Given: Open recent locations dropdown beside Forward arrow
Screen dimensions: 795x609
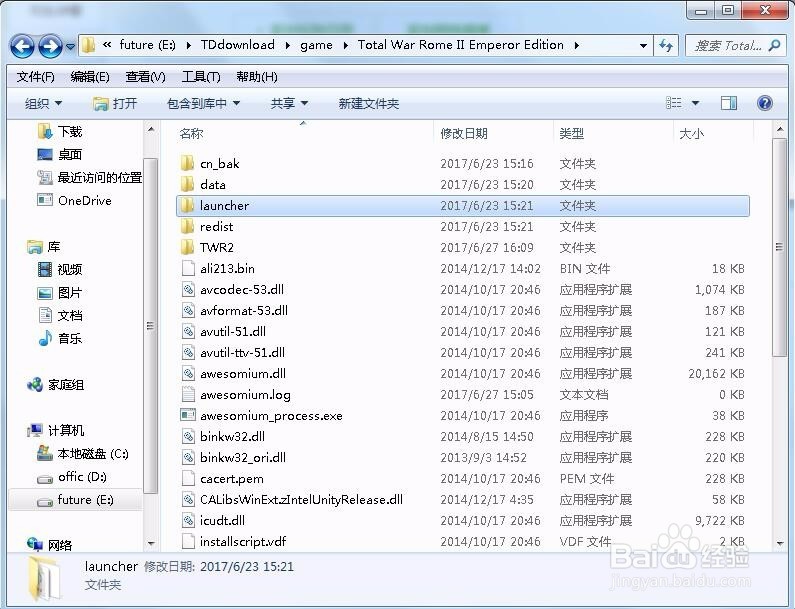Looking at the screenshot, I should coord(70,47).
